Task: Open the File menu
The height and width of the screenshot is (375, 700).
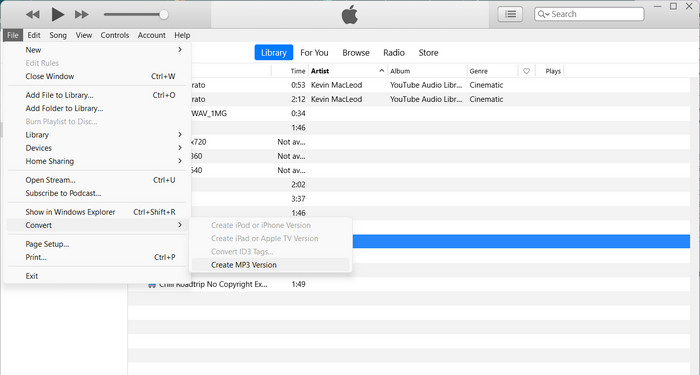Action: [13, 35]
